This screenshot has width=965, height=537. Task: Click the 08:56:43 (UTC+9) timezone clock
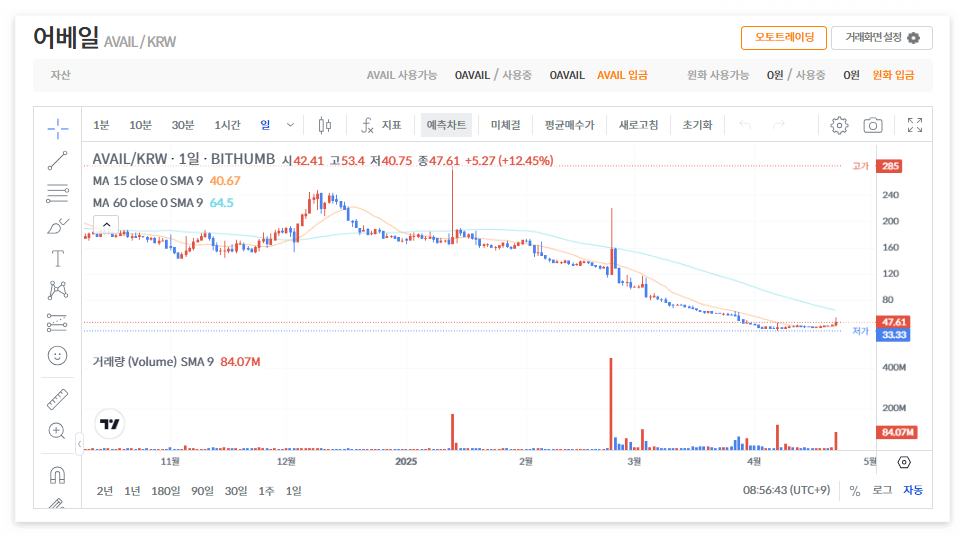[787, 490]
